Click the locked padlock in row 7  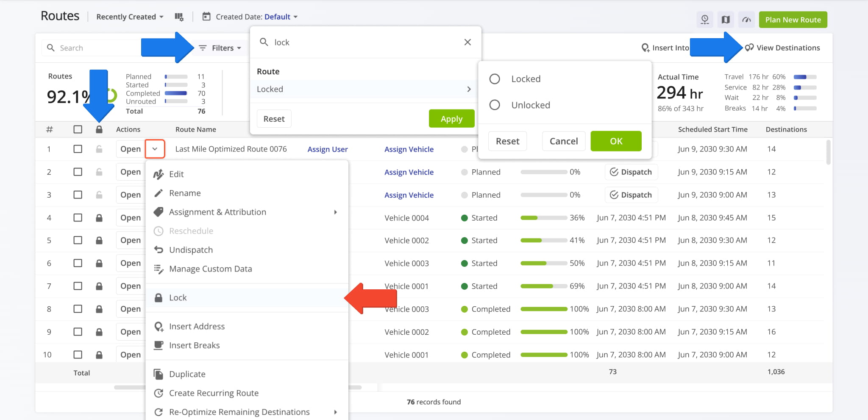[x=99, y=286]
